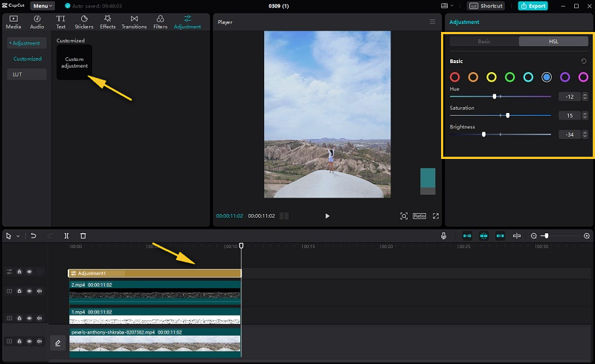The width and height of the screenshot is (595, 364).
Task: Select the red HSL color circle
Action: [x=454, y=77]
